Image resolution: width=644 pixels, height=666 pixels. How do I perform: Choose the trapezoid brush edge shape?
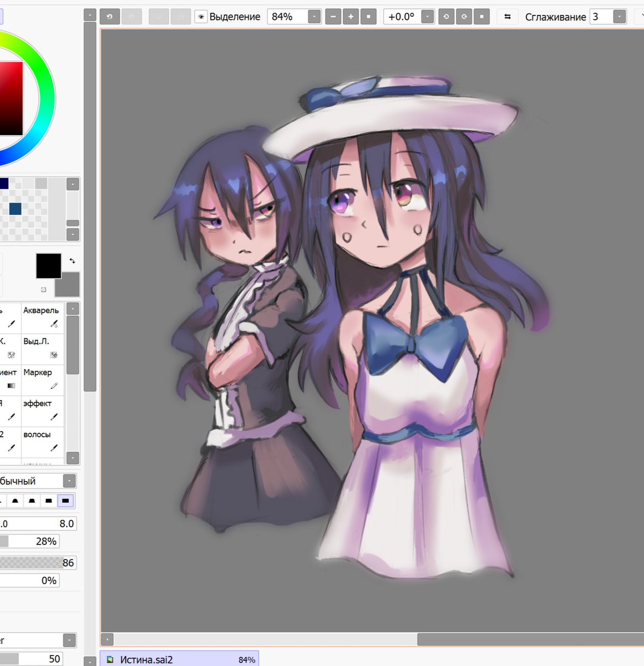click(x=32, y=501)
